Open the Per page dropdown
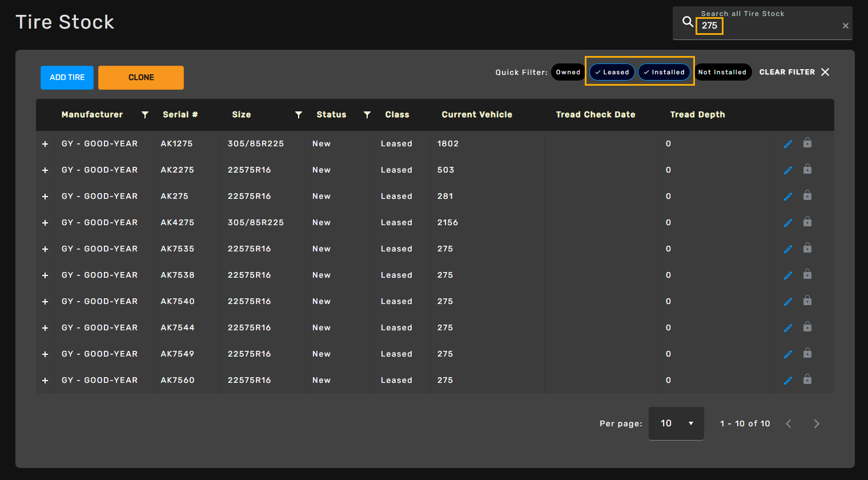 point(676,423)
